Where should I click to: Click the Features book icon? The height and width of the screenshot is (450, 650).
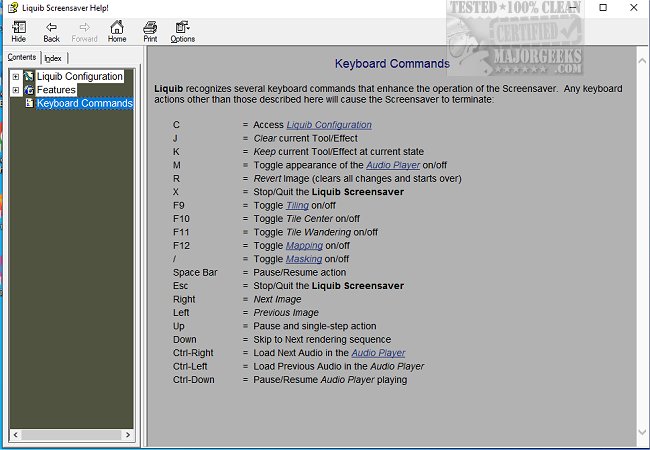click(x=29, y=90)
